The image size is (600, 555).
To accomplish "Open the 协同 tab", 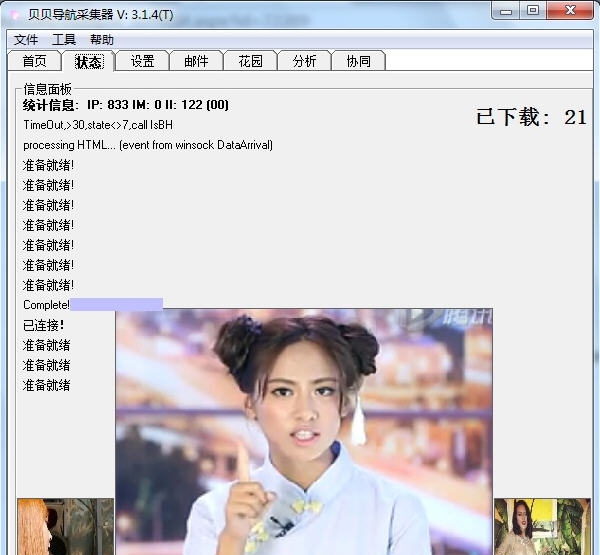I will tap(358, 61).
